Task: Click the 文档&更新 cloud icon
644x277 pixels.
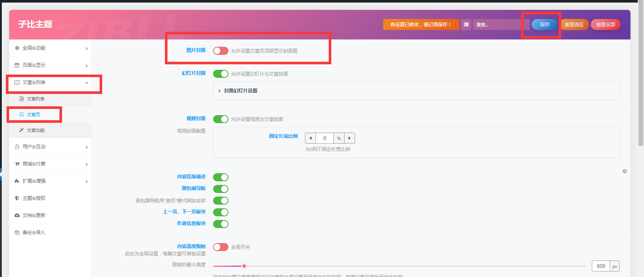Action: 17,215
